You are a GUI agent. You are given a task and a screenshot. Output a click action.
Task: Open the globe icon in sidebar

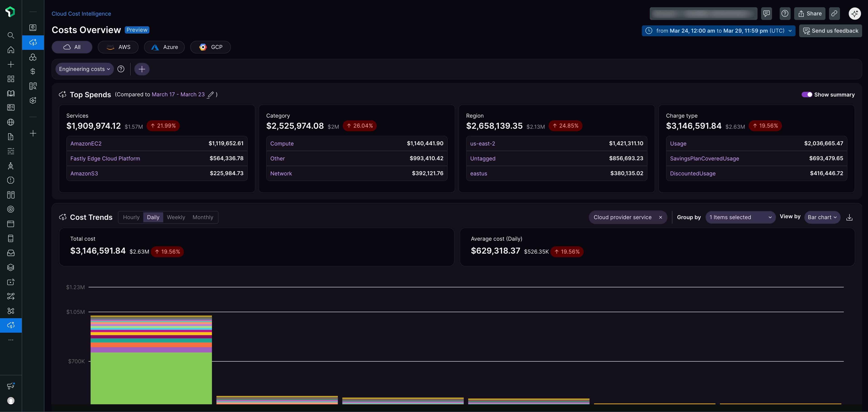(x=11, y=122)
